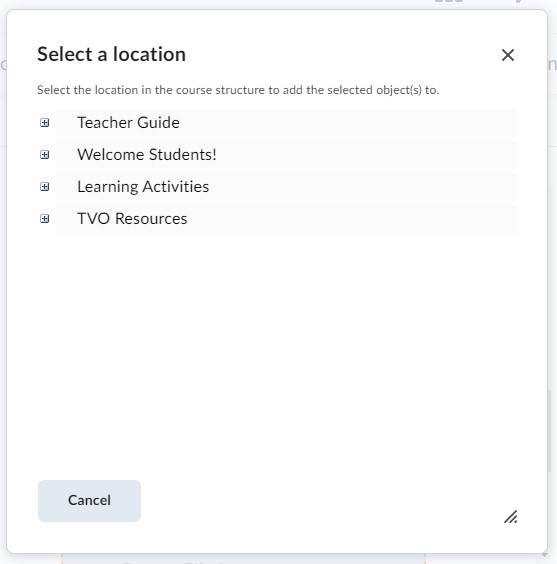Expand the TVO Resources tree node

point(45,219)
